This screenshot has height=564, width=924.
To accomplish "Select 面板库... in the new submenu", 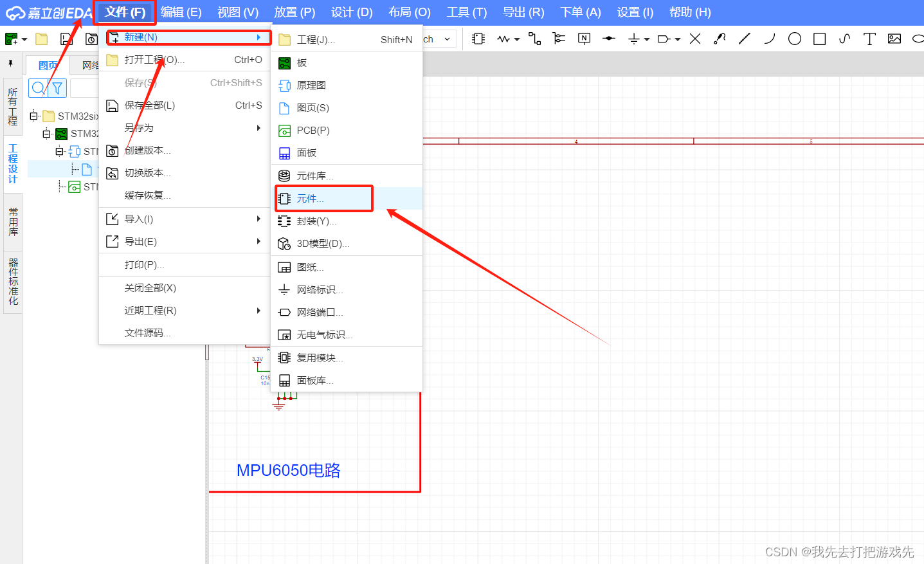I will point(347,381).
